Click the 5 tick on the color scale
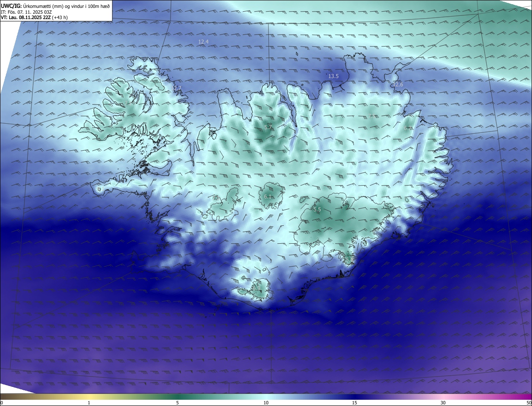Image resolution: width=532 pixels, height=406 pixels. (x=177, y=403)
